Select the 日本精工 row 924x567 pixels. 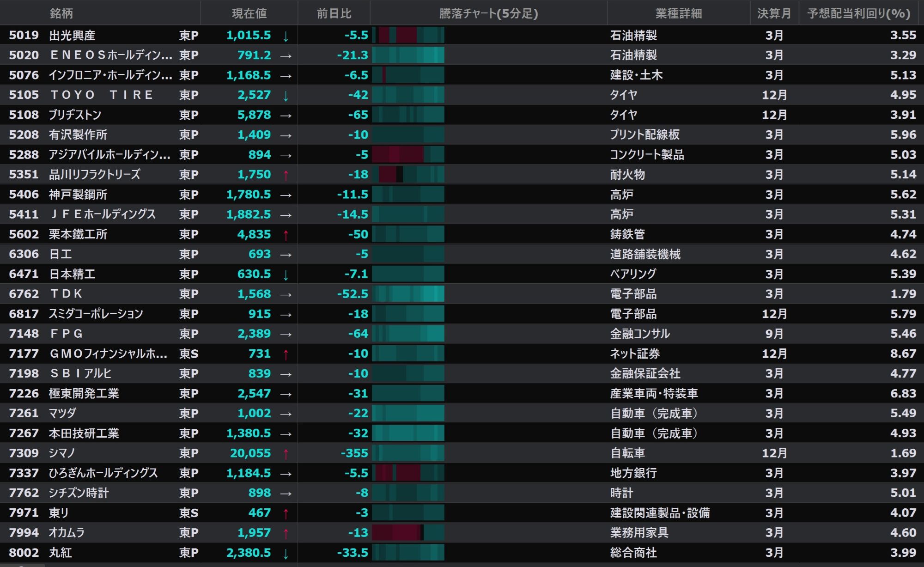click(x=462, y=274)
